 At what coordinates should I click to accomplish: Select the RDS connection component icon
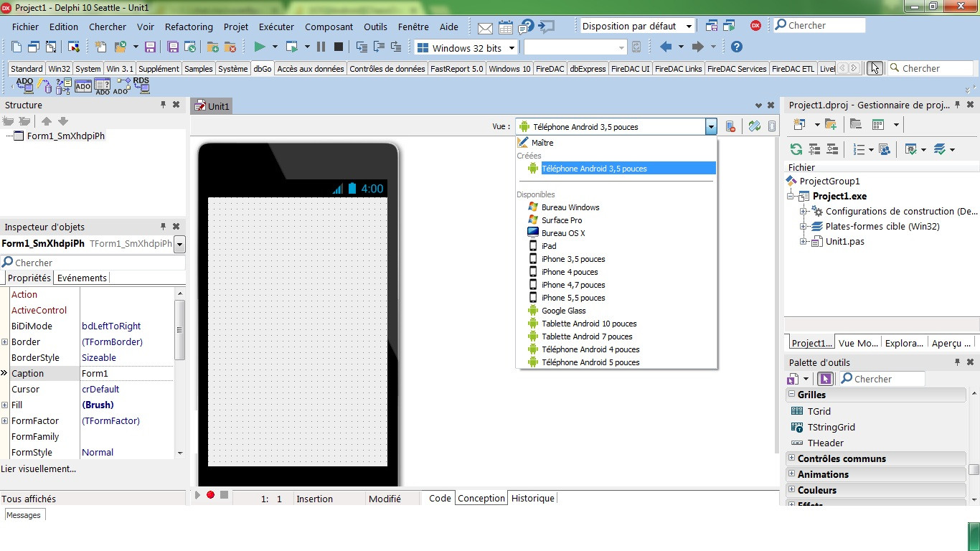[x=141, y=86]
